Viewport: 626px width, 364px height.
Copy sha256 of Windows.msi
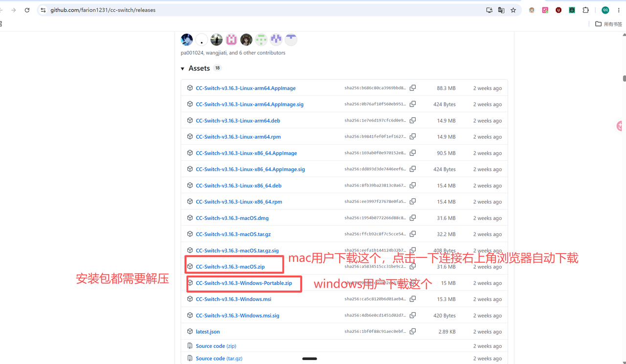pyautogui.click(x=413, y=299)
